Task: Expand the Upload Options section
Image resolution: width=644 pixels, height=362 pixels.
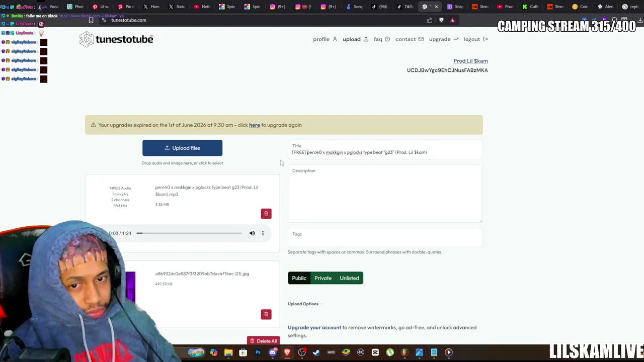Action: pos(305,304)
